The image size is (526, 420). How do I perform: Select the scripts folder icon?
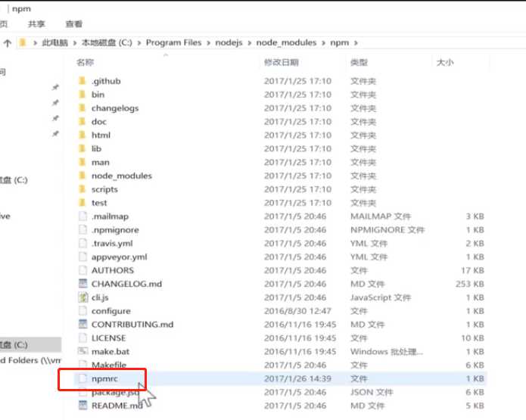pyautogui.click(x=82, y=189)
